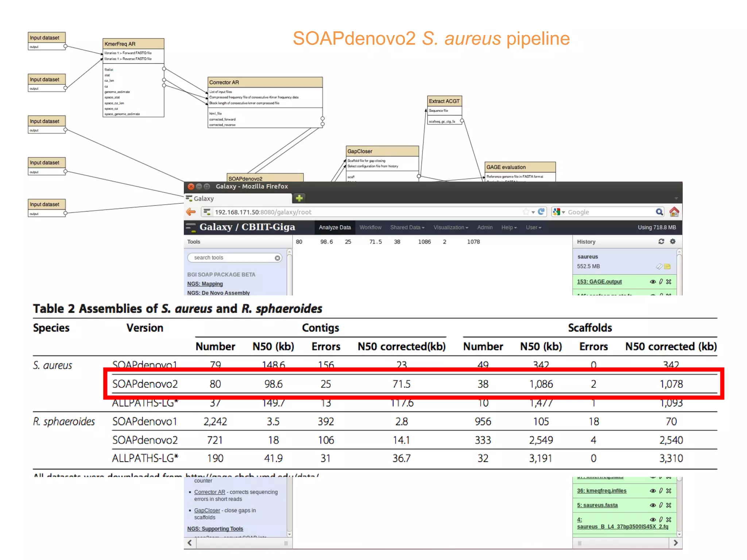Click the history panel scrollbar up arrow
Viewport: 747px width, 560px height.
pyautogui.click(x=679, y=252)
